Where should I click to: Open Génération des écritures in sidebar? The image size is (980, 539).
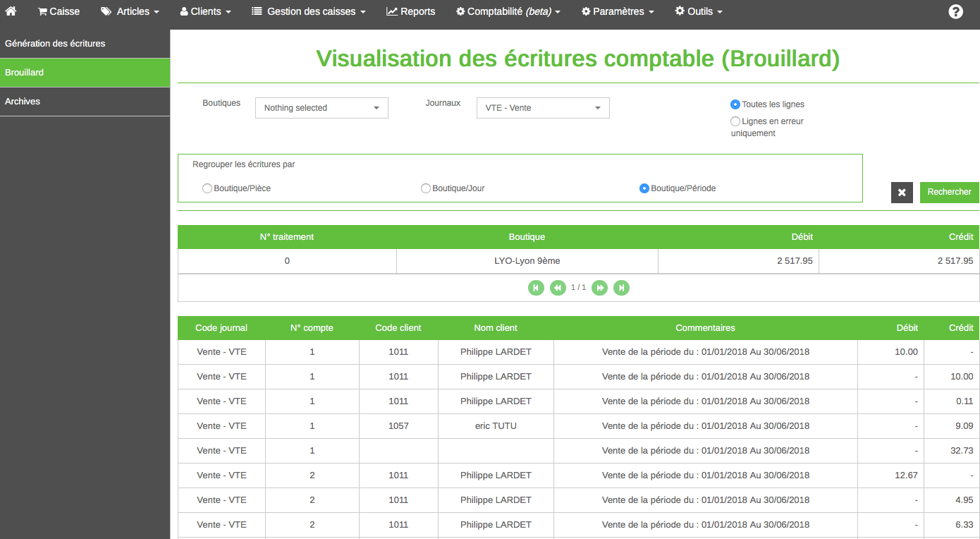pyautogui.click(x=85, y=44)
